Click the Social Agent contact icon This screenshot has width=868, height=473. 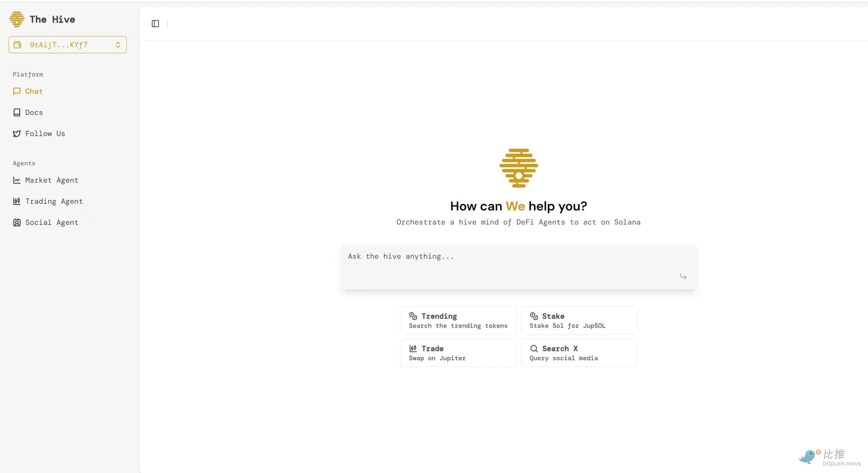[17, 222]
